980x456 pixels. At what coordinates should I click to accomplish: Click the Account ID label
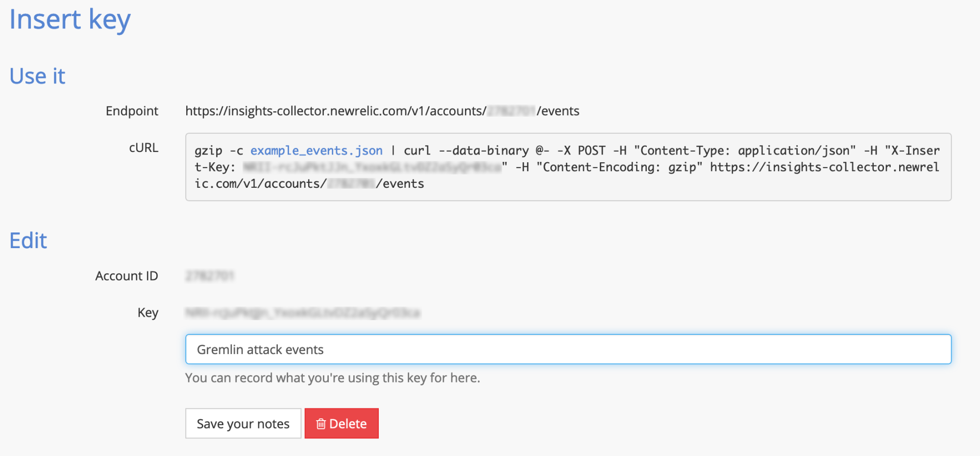click(x=126, y=276)
